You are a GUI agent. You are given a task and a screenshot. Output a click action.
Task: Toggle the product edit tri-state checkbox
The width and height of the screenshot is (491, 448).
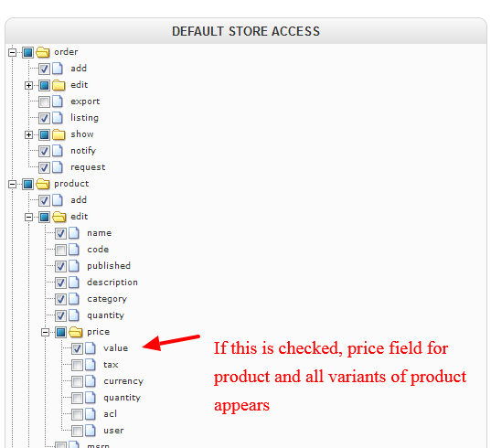[44, 217]
